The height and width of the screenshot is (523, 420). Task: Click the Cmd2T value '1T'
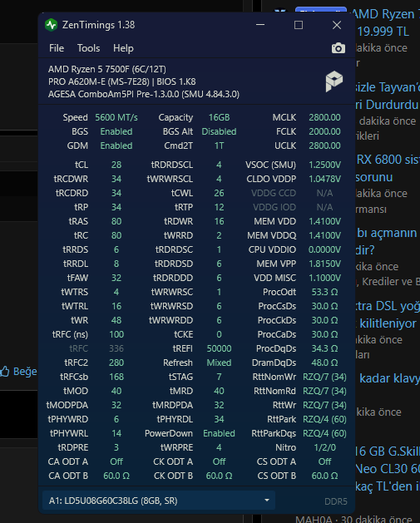pyautogui.click(x=220, y=146)
